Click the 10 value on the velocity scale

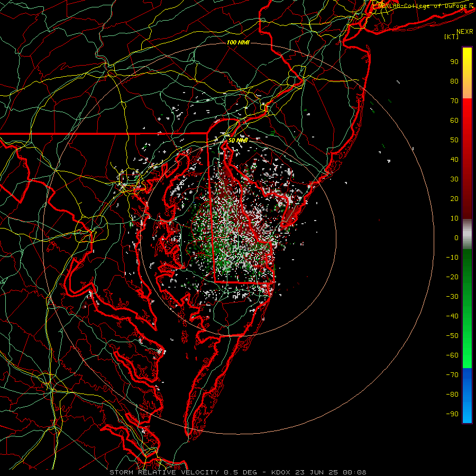point(454,218)
